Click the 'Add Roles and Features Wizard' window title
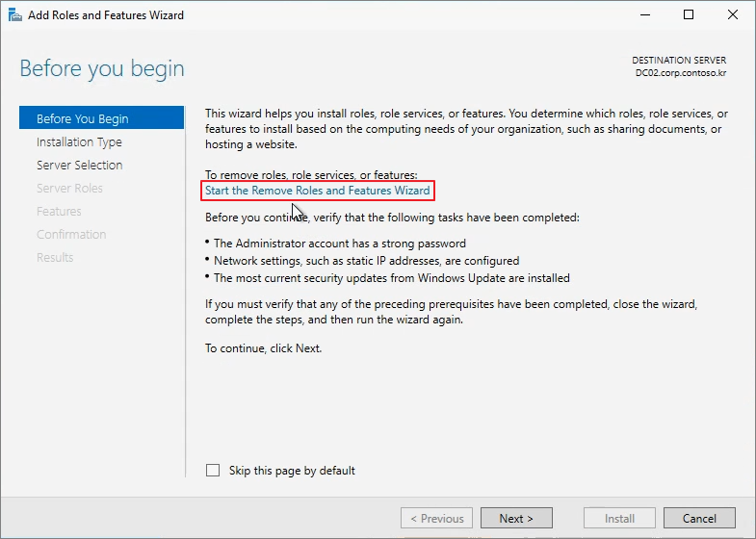The image size is (756, 539). coord(106,15)
